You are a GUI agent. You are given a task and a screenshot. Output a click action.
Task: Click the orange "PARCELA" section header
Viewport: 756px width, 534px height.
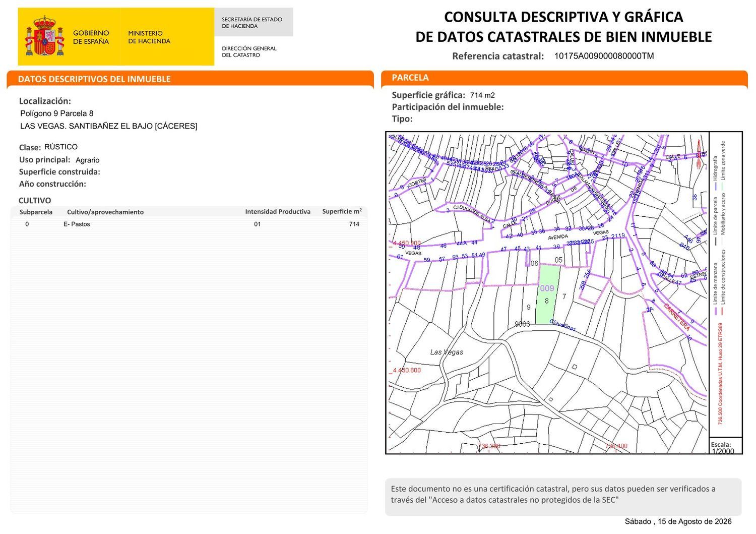(410, 78)
